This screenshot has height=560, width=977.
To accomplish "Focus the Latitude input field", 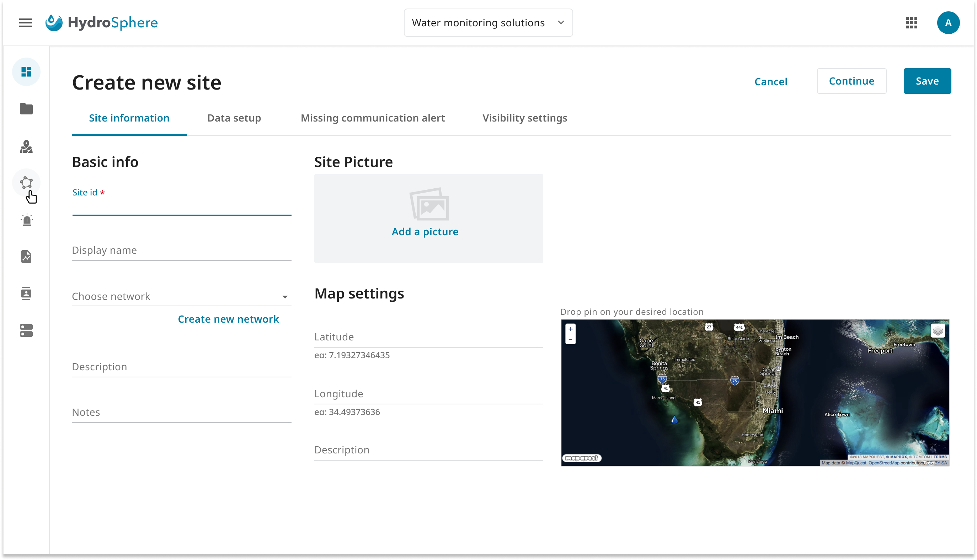I will [x=428, y=337].
